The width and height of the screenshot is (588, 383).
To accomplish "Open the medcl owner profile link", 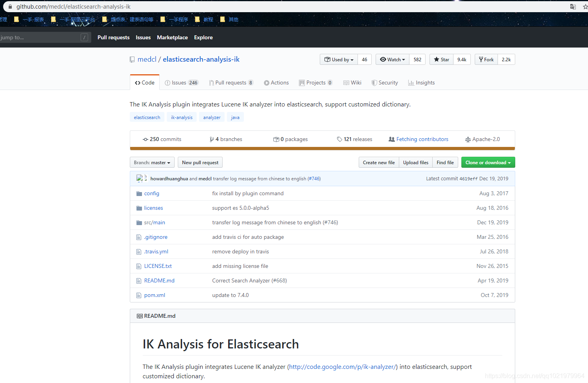I will coord(147,59).
